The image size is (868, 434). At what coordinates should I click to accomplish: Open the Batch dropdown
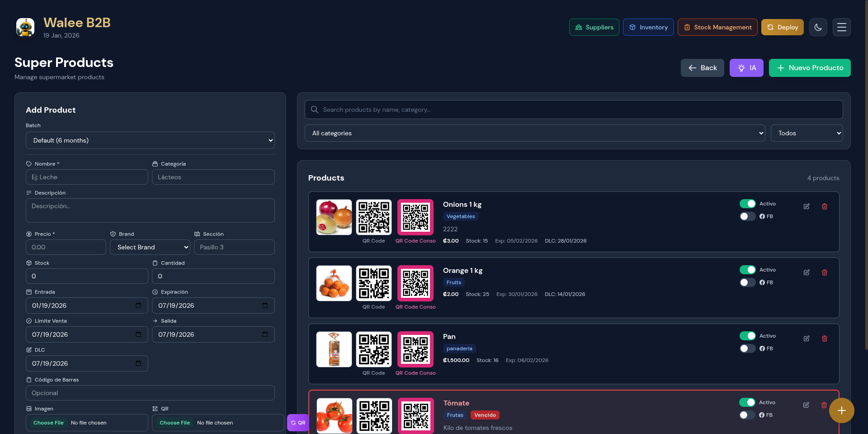tap(150, 140)
